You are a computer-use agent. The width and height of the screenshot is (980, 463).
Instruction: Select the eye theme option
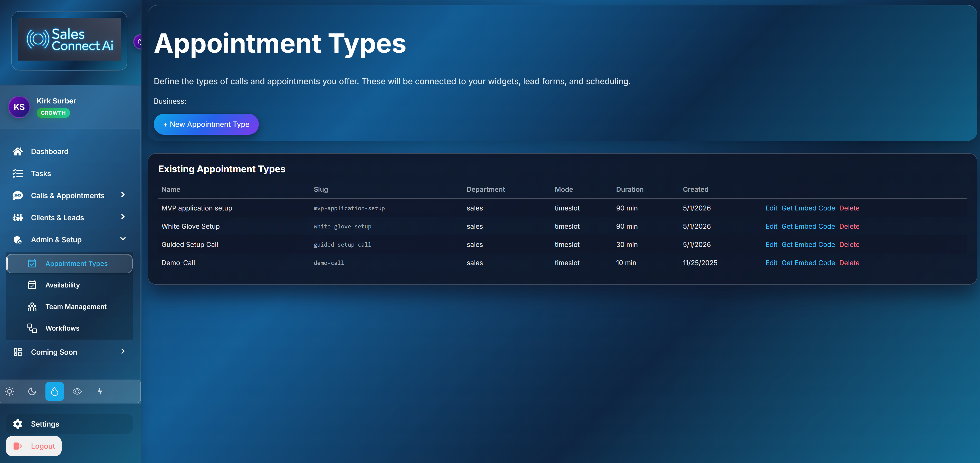click(77, 391)
